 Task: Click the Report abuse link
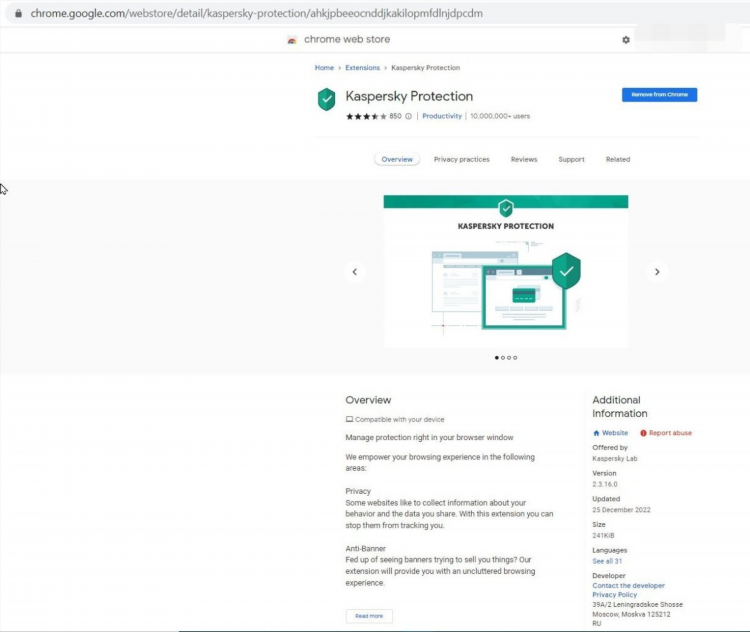tap(670, 433)
